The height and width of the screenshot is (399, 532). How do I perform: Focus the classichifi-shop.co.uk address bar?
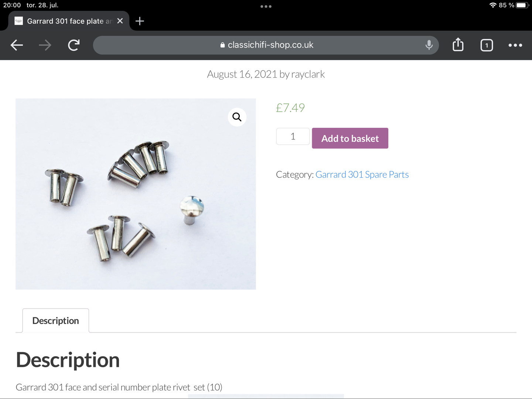click(x=266, y=45)
